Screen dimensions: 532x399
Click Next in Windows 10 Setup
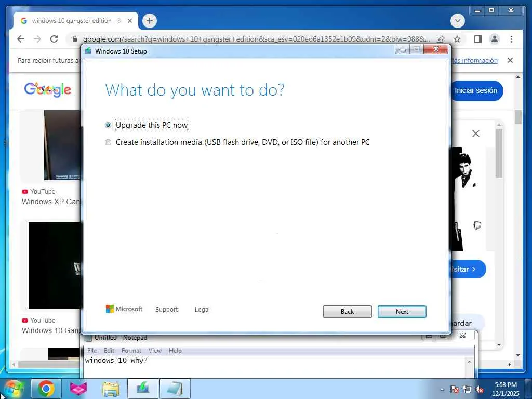click(x=402, y=312)
